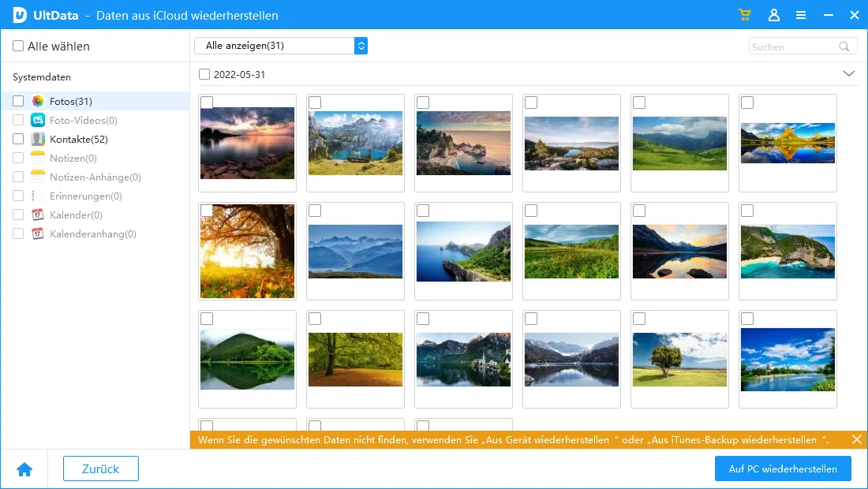
Task: Enable the Alle wählen checkbox
Action: [18, 47]
